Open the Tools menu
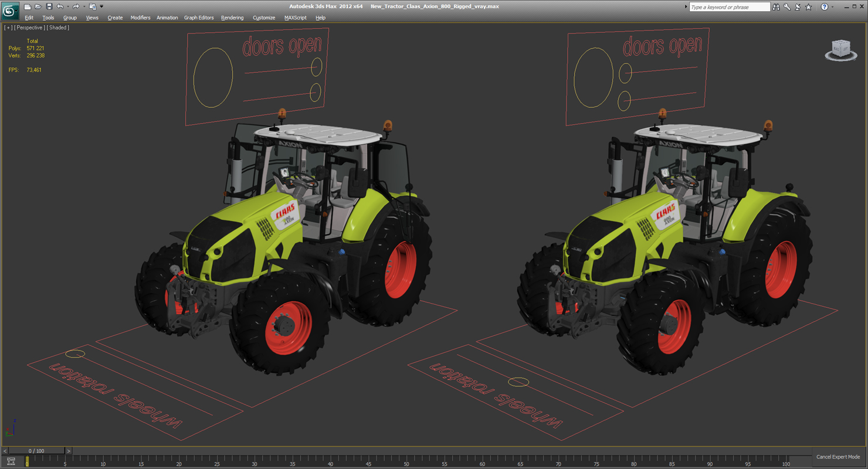Image resolution: width=868 pixels, height=469 pixels. coord(48,18)
